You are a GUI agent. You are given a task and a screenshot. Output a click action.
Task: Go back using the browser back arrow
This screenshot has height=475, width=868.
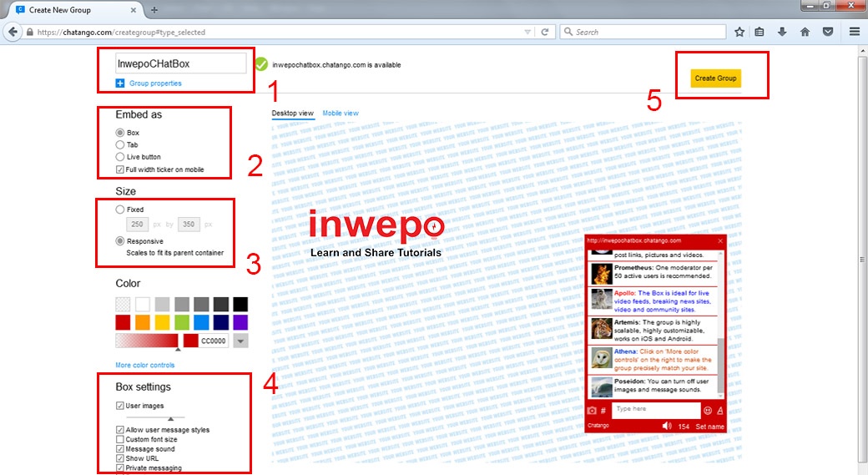[13, 32]
